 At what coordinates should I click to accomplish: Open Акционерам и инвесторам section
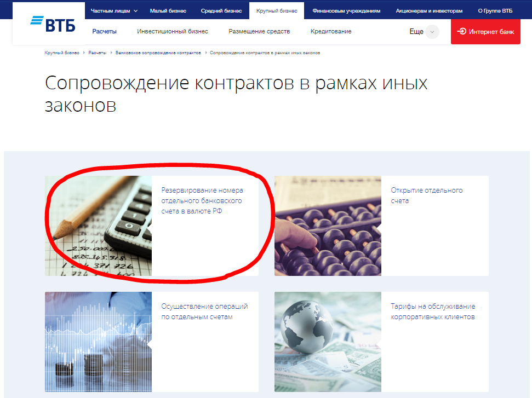click(x=429, y=10)
